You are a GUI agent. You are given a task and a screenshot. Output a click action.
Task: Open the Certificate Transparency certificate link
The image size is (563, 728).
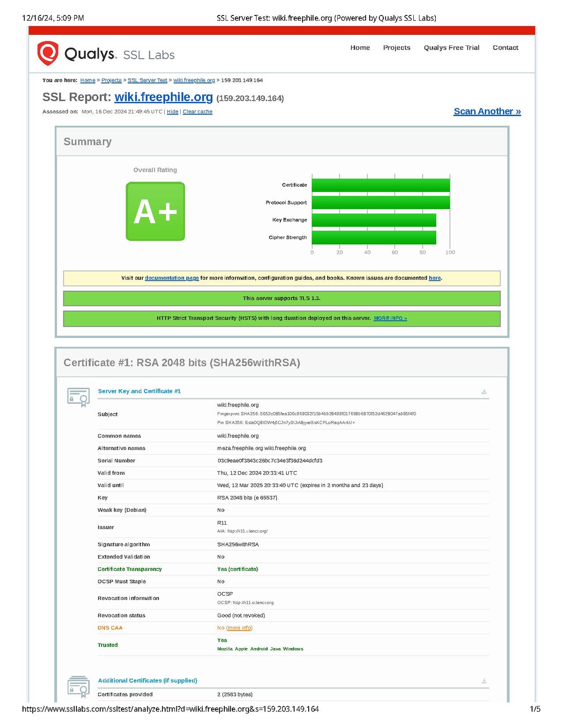243,569
